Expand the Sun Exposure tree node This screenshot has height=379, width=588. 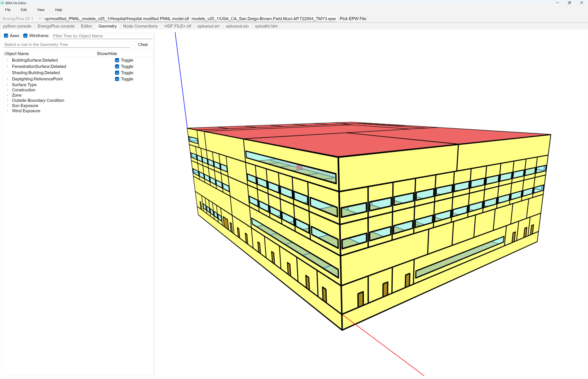click(7, 106)
